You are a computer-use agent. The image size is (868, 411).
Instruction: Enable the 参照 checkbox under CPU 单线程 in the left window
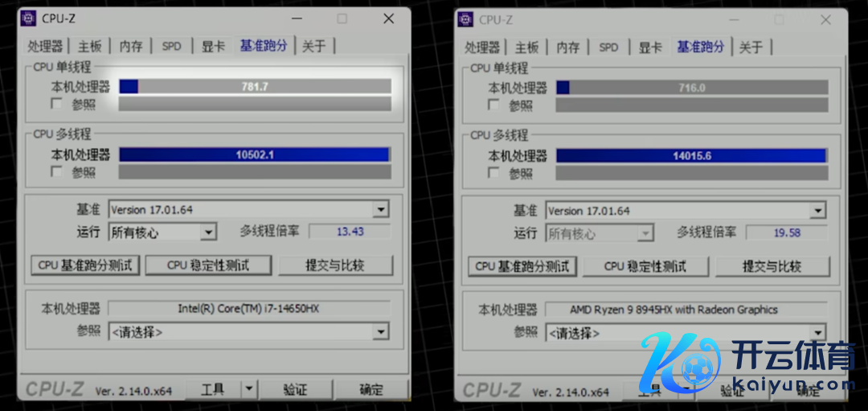pyautogui.click(x=56, y=104)
